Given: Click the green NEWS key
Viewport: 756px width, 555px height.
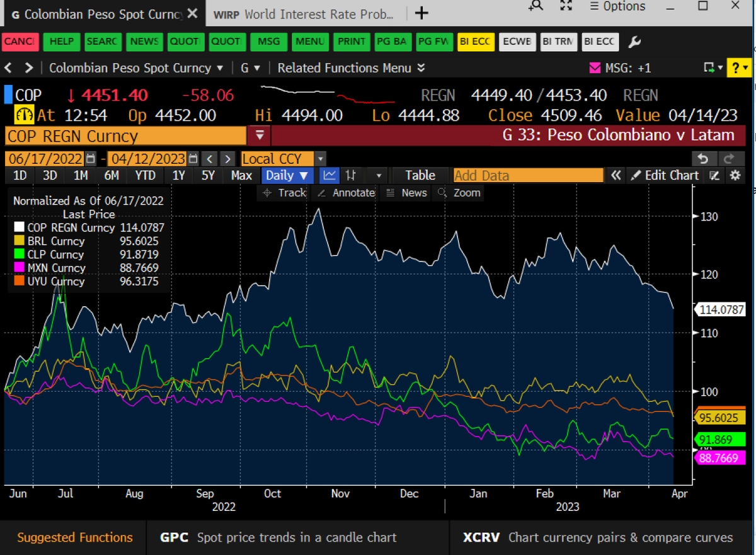Looking at the screenshot, I should click(x=144, y=42).
